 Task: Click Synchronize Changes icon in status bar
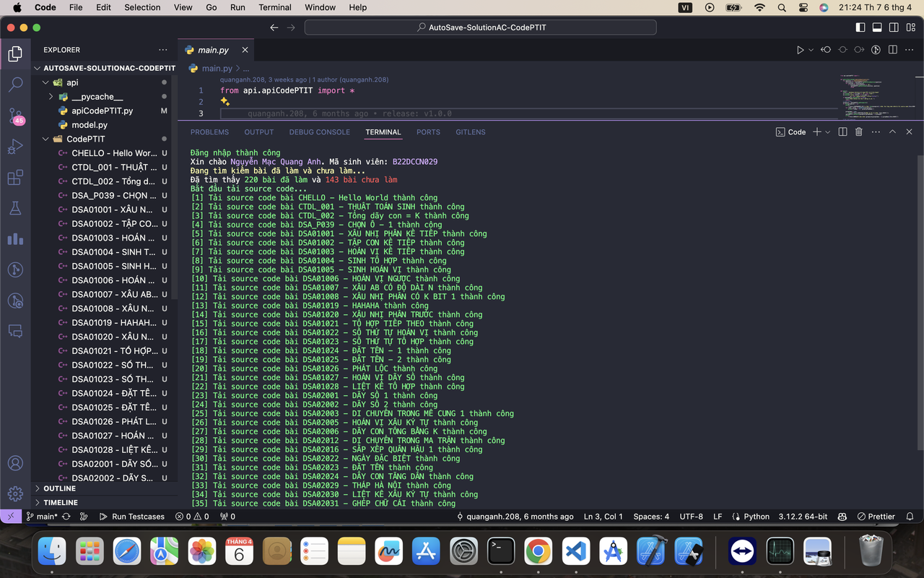click(66, 517)
